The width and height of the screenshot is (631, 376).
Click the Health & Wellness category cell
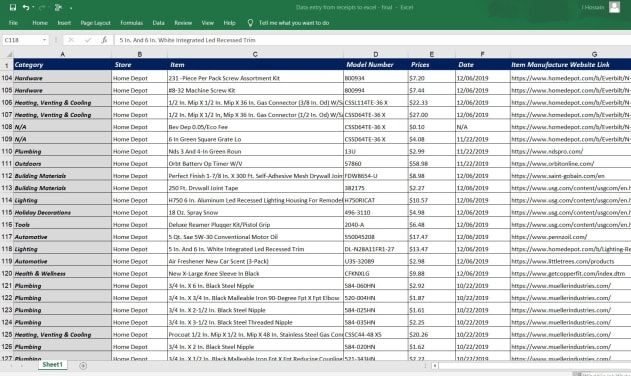point(62,273)
